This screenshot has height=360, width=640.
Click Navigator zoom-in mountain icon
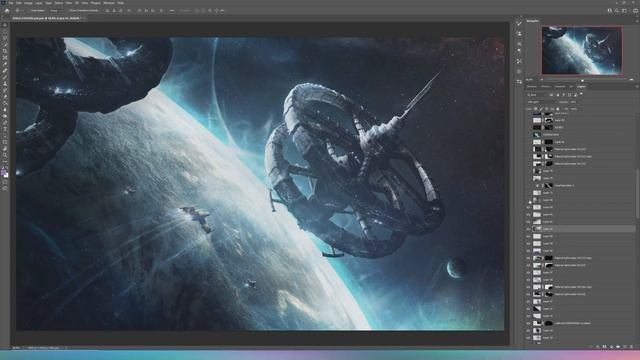(631, 80)
